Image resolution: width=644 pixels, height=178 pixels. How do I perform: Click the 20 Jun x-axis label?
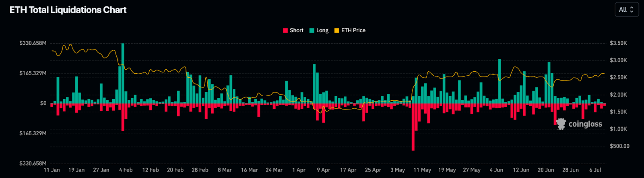click(546, 170)
